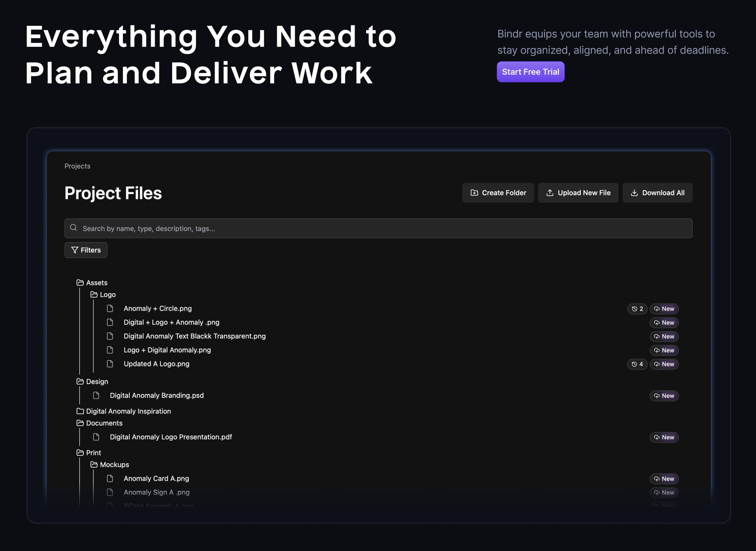Click New badge on Digital + Logo + Anomaly .png row

click(664, 323)
